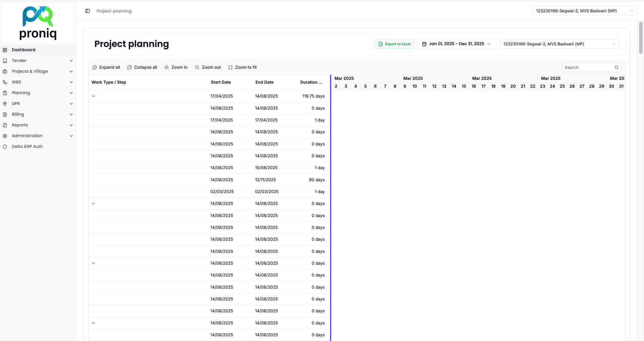Focus the Search input field

[x=588, y=67]
